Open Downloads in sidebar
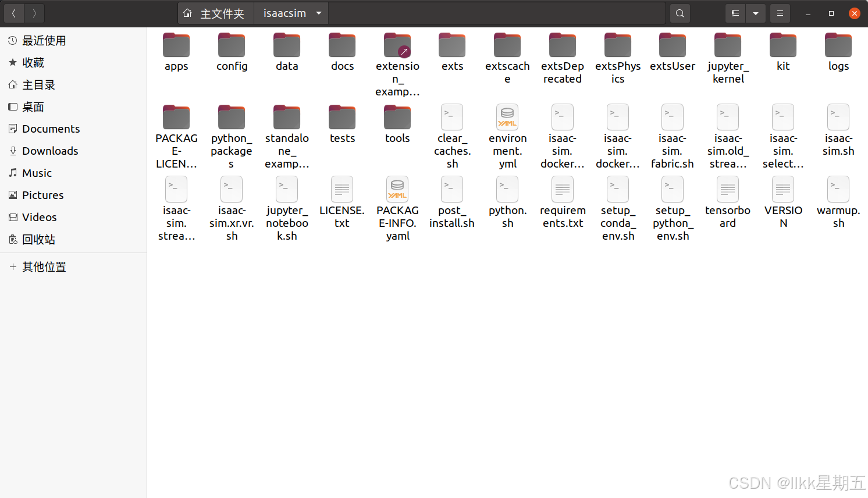This screenshot has width=868, height=498. pyautogui.click(x=73, y=151)
